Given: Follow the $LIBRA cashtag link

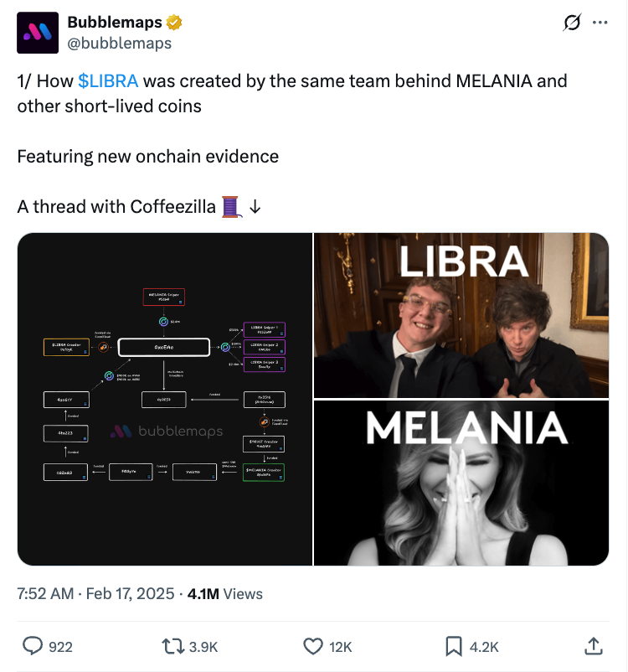Looking at the screenshot, I should [108, 81].
